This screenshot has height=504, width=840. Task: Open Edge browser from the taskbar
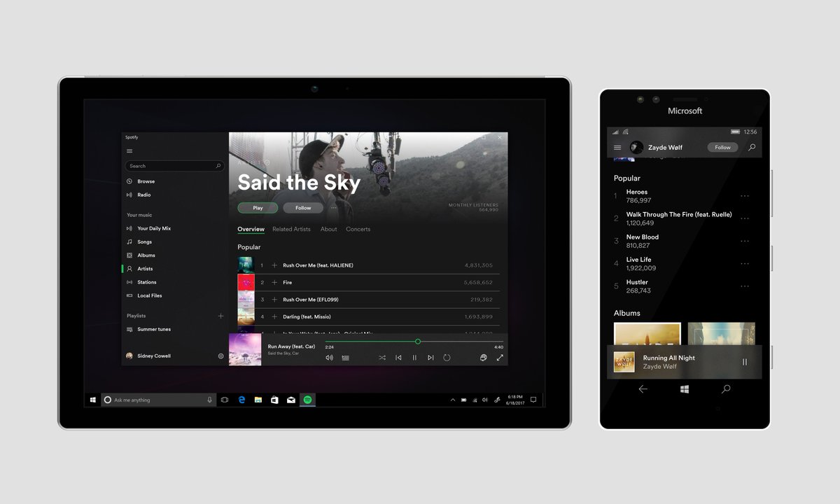241,400
